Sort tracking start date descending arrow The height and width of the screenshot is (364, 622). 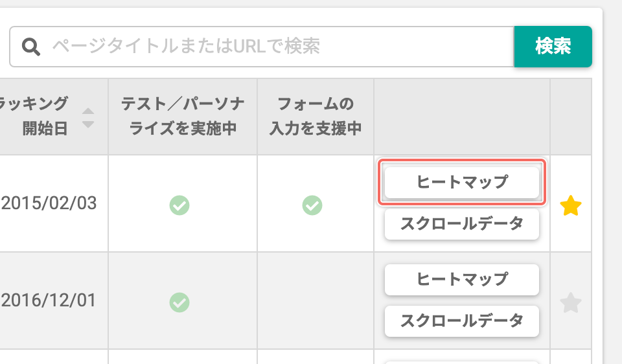pyautogui.click(x=88, y=124)
